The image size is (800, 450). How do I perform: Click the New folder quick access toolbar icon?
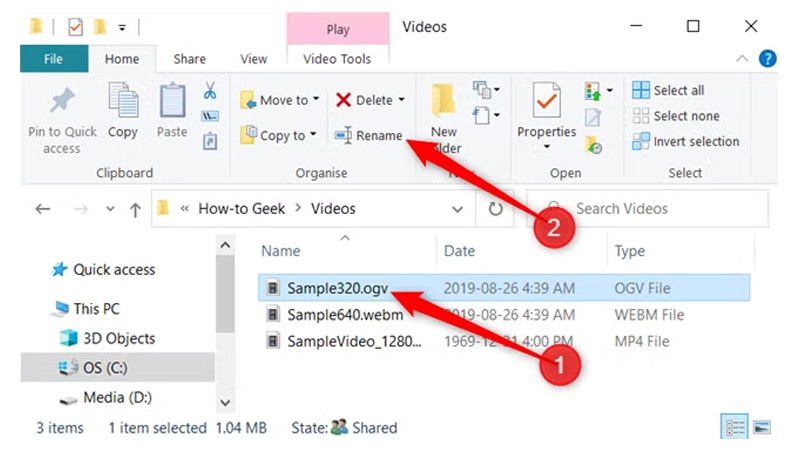pyautogui.click(x=100, y=27)
